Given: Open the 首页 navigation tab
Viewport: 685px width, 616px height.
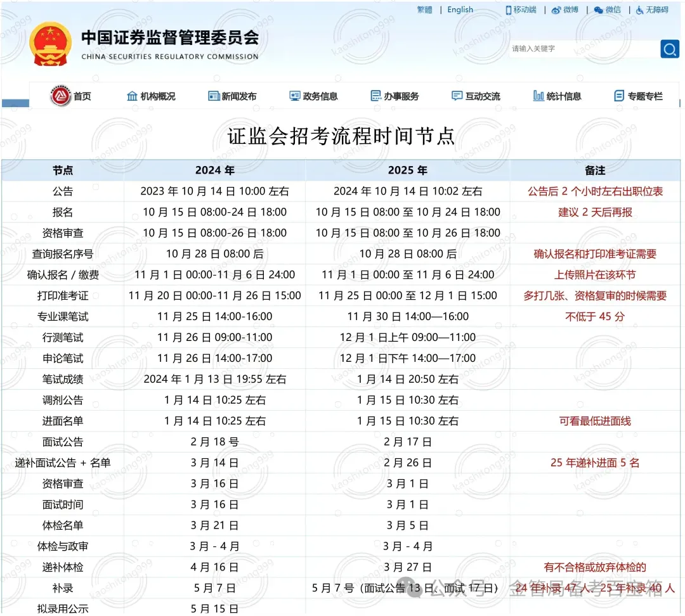Looking at the screenshot, I should click(82, 96).
